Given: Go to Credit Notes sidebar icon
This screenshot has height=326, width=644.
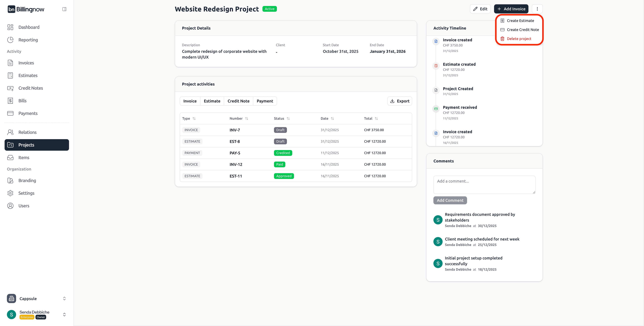Looking at the screenshot, I should point(10,88).
